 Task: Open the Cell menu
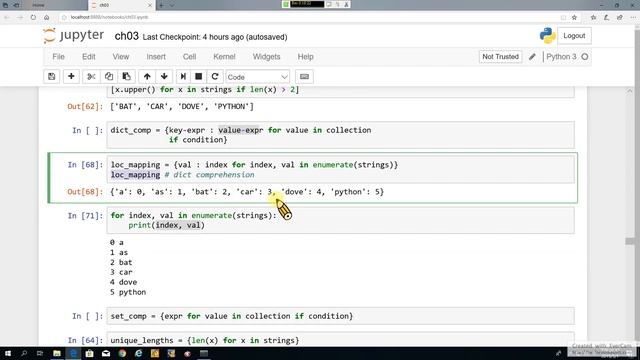189,57
